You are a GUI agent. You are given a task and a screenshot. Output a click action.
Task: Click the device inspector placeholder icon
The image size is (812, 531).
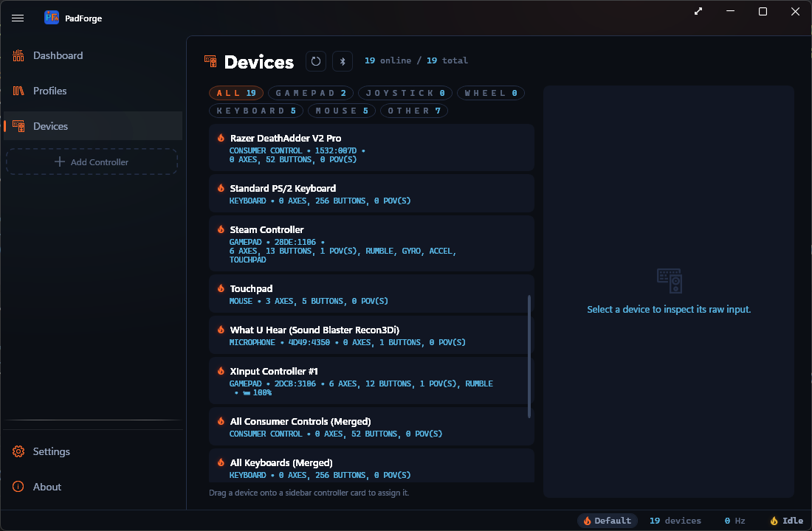tap(669, 280)
